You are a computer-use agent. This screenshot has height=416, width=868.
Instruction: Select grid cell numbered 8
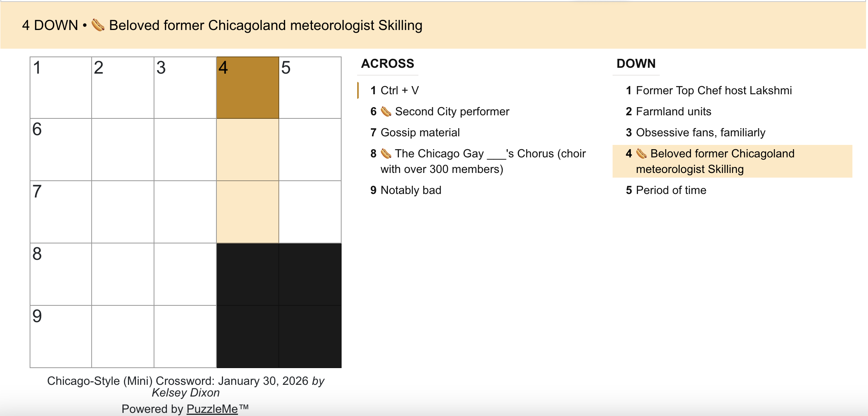61,275
